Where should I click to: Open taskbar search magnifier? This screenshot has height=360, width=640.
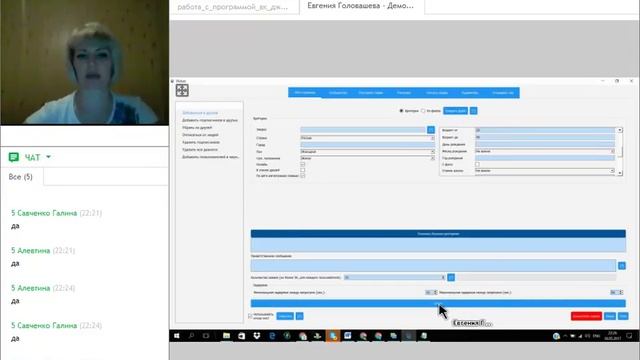(x=191, y=336)
